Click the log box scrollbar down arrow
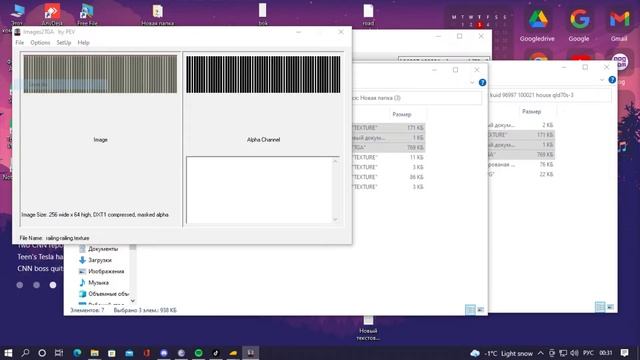Viewport: 640px width, 360px height. pyautogui.click(x=336, y=220)
